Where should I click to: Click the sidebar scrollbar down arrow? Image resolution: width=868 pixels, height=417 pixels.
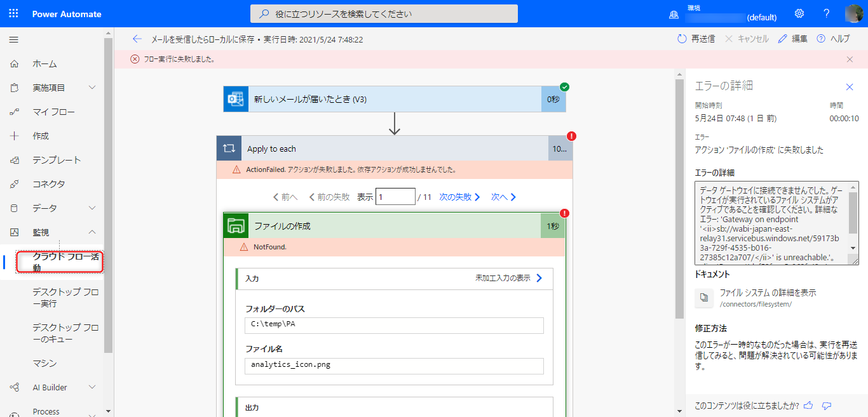point(109,411)
